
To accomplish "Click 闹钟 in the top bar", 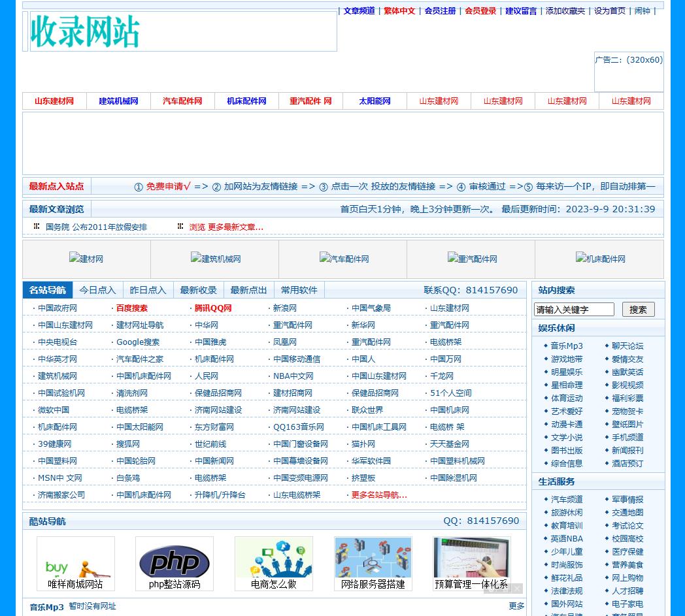I will coord(642,11).
